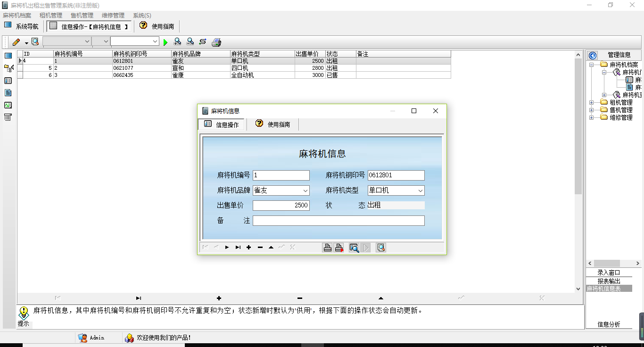Select the table row with 钢印号 0662435

[141, 75]
